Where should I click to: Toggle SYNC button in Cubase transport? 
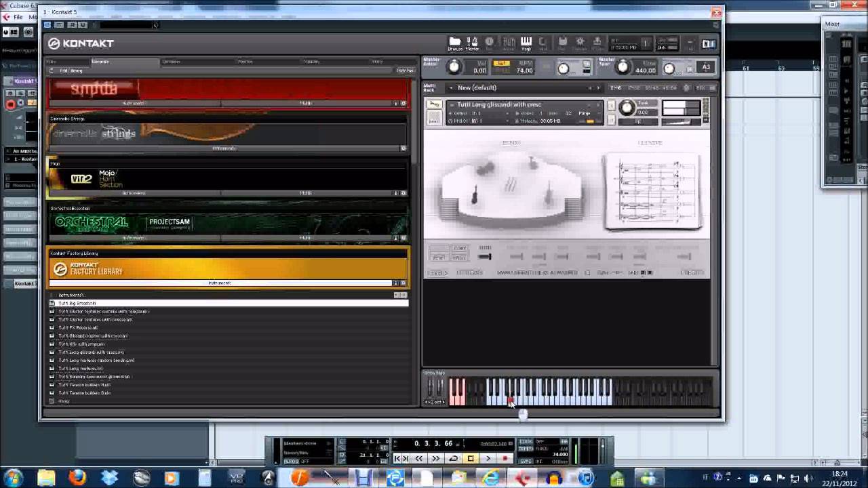click(x=526, y=461)
